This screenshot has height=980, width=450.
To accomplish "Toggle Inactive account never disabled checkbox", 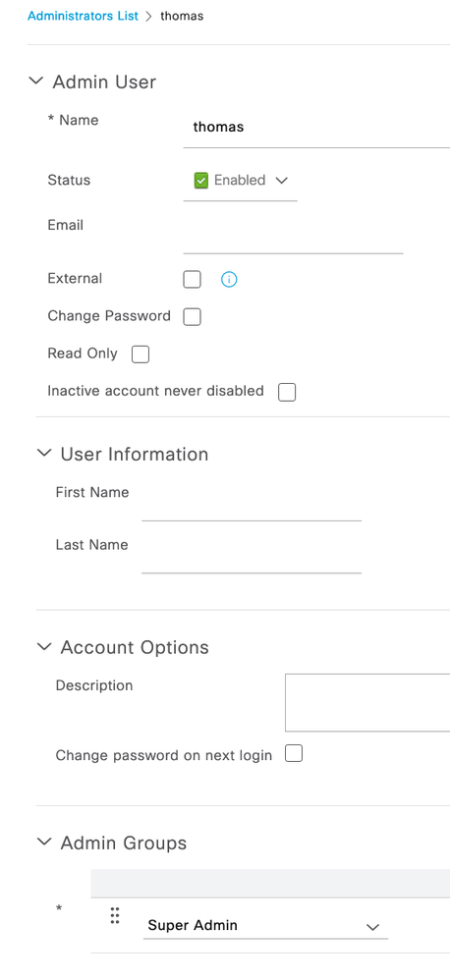I will pyautogui.click(x=287, y=392).
